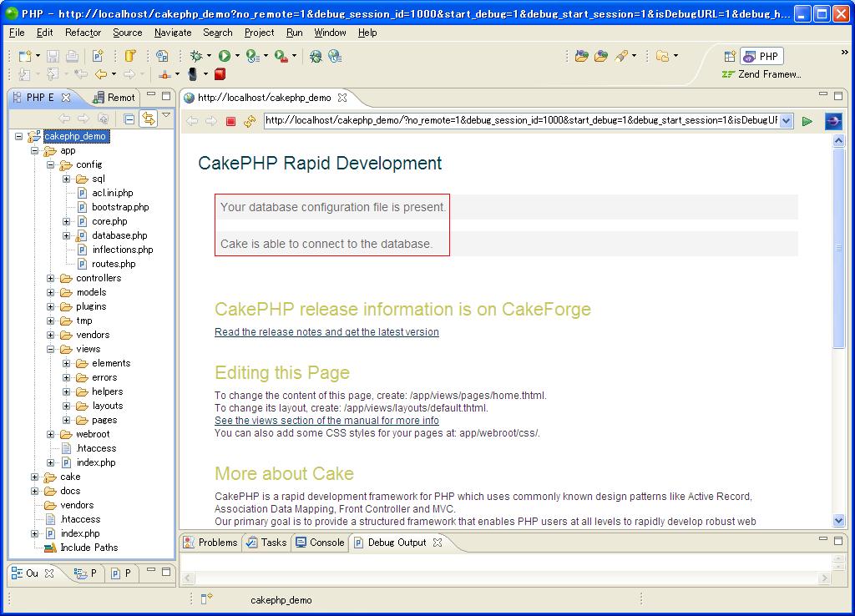Viewport: 855px width, 616px height.
Task: Open the Run button dropdown arrow
Action: point(237,56)
